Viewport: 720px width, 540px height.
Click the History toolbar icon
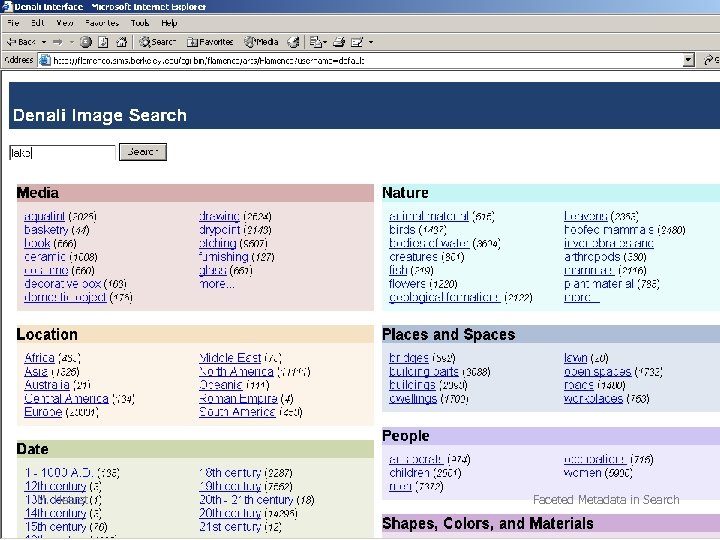point(293,42)
